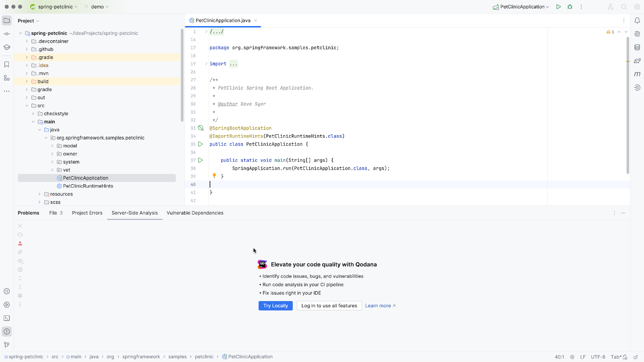
Task: Select PetClinicRuntimeHints in the project tree
Action: pos(88,186)
